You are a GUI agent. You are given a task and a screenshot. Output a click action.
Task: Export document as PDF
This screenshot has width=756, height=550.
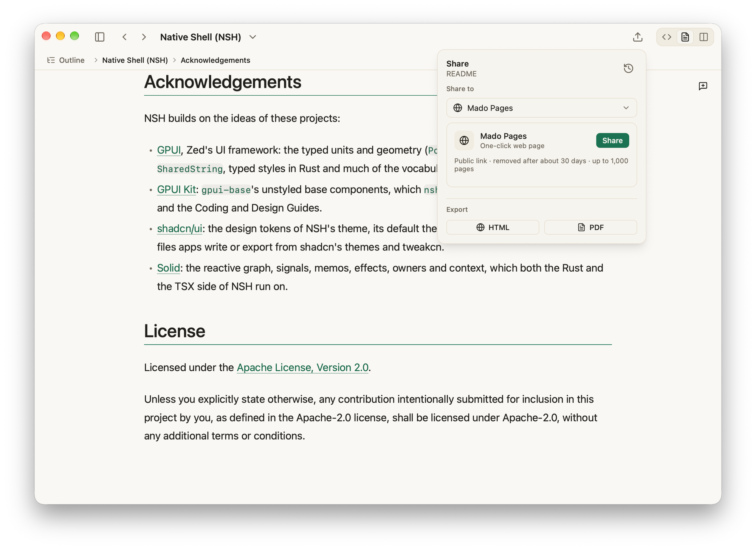point(590,227)
